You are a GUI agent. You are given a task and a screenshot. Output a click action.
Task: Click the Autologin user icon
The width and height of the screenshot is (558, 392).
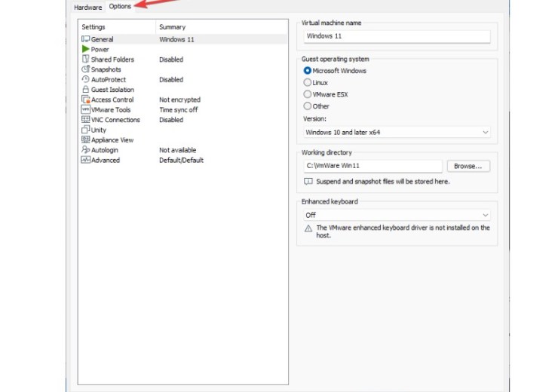[x=85, y=149]
